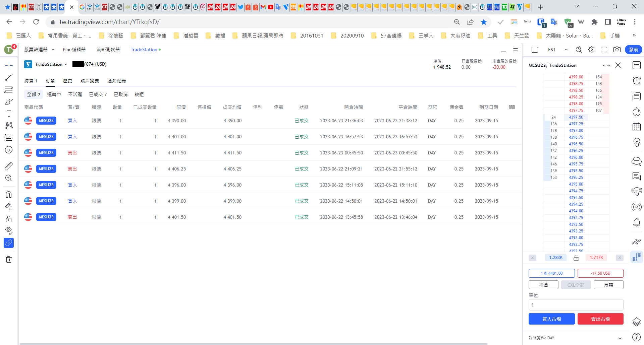
Task: Open the patterns drawing tool
Action: click(x=9, y=126)
